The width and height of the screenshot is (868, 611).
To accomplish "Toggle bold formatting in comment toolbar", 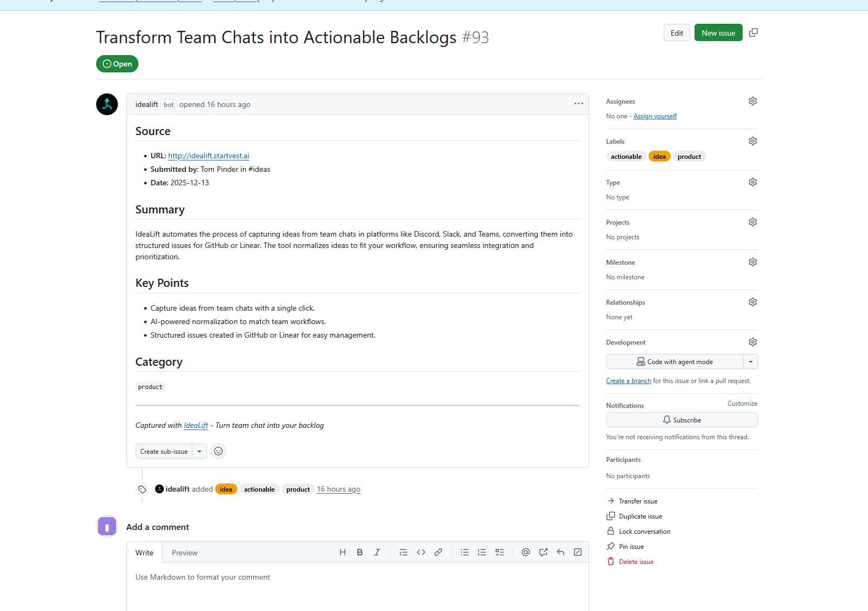I will [359, 552].
